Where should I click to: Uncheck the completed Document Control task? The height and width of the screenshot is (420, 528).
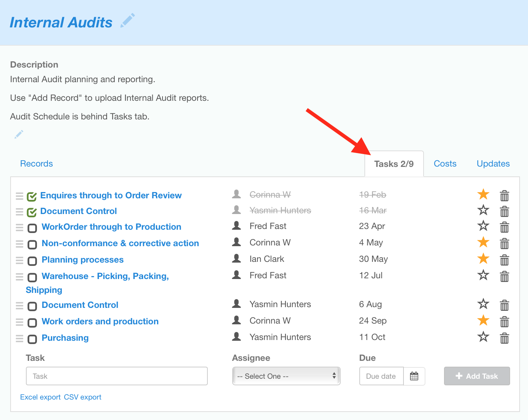(x=32, y=212)
